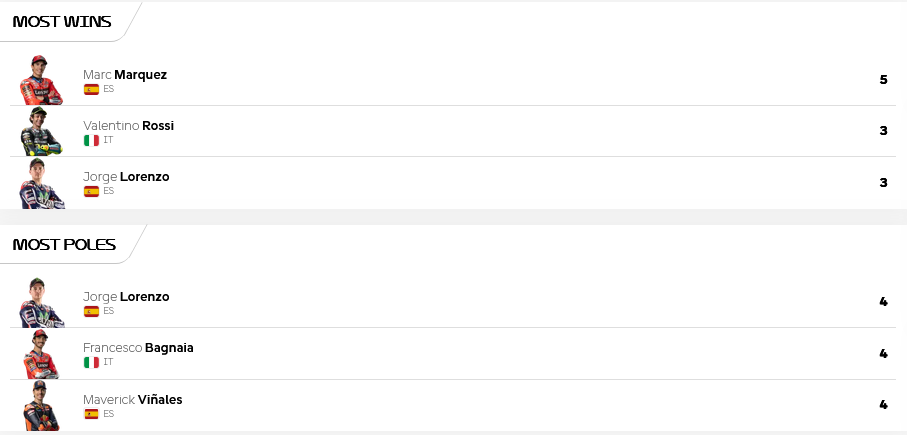Click Jorge Lorenzo portrait under Most Wins
This screenshot has width=908, height=435.
[x=42, y=183]
